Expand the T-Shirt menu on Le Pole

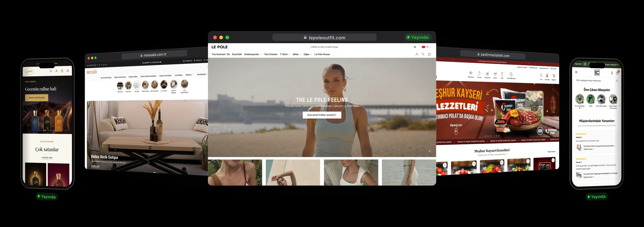(285, 54)
